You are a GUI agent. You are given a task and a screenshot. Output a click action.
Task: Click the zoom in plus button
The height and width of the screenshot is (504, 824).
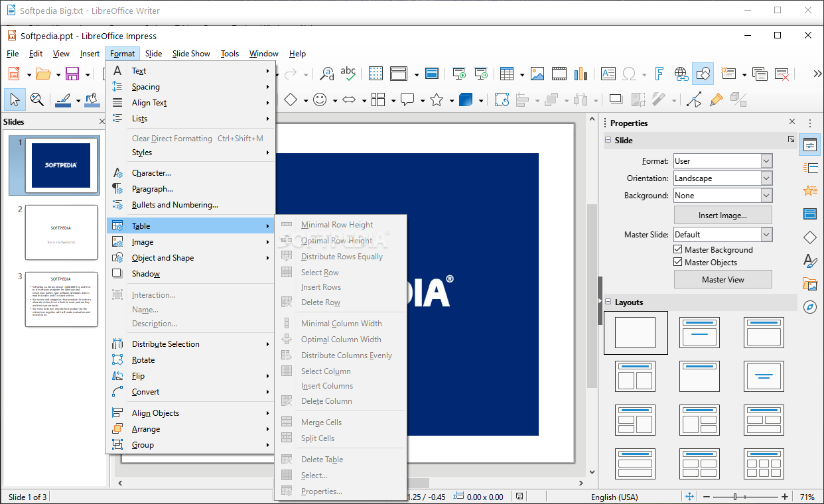click(785, 497)
